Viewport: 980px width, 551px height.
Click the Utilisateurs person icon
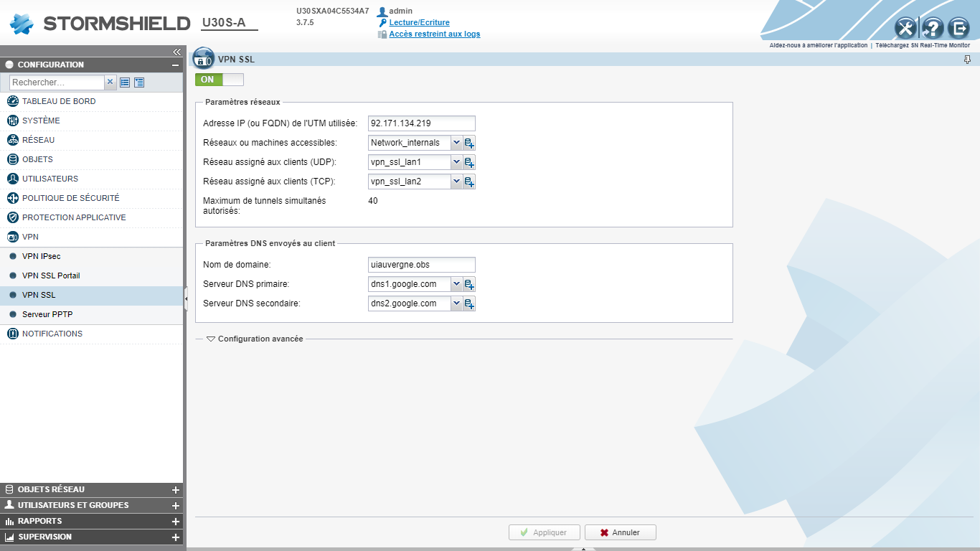pyautogui.click(x=12, y=179)
